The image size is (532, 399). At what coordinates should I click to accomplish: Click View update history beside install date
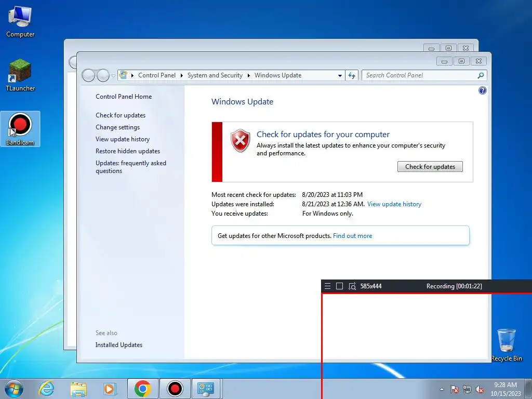pyautogui.click(x=394, y=204)
